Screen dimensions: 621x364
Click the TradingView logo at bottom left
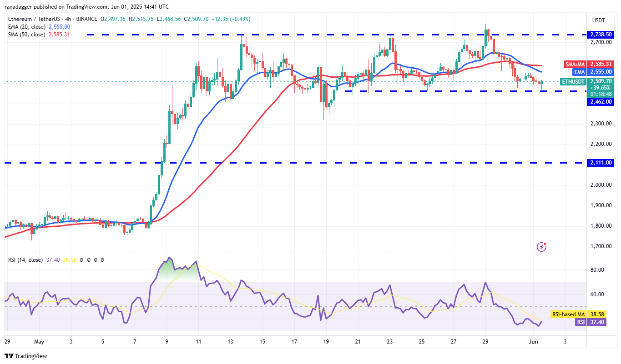[x=26, y=356]
